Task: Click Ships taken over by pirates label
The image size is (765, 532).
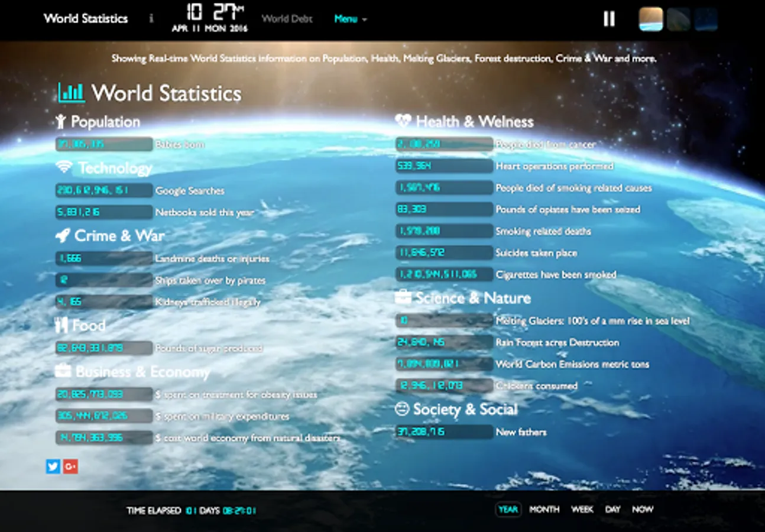Action: [x=210, y=280]
